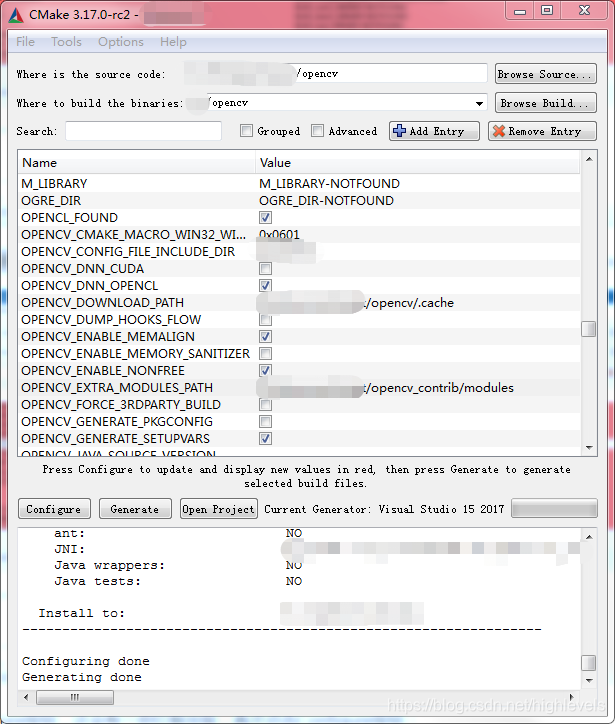Enable the Grouped checkbox
This screenshot has width=615, height=724.
tap(247, 131)
